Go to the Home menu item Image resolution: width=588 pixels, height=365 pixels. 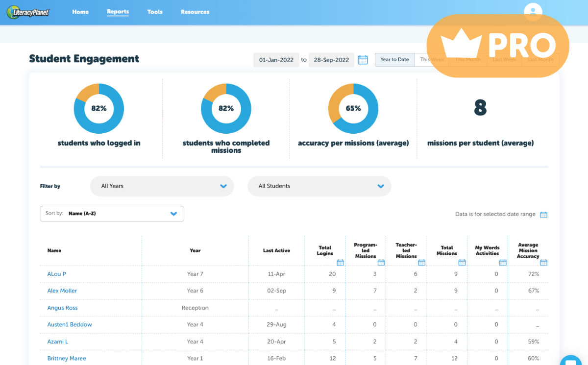point(80,12)
